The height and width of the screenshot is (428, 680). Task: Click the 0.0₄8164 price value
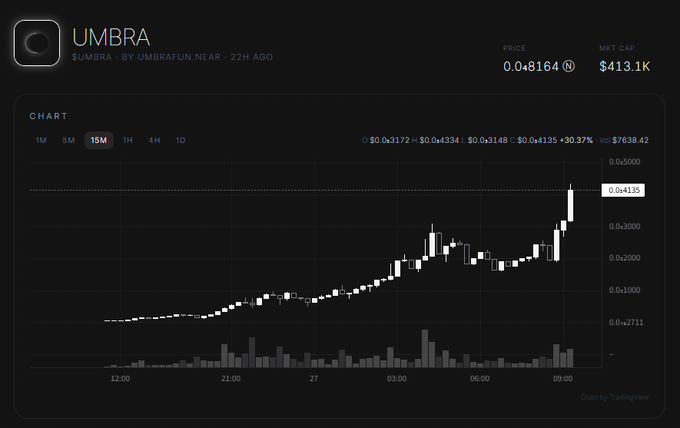(x=531, y=66)
